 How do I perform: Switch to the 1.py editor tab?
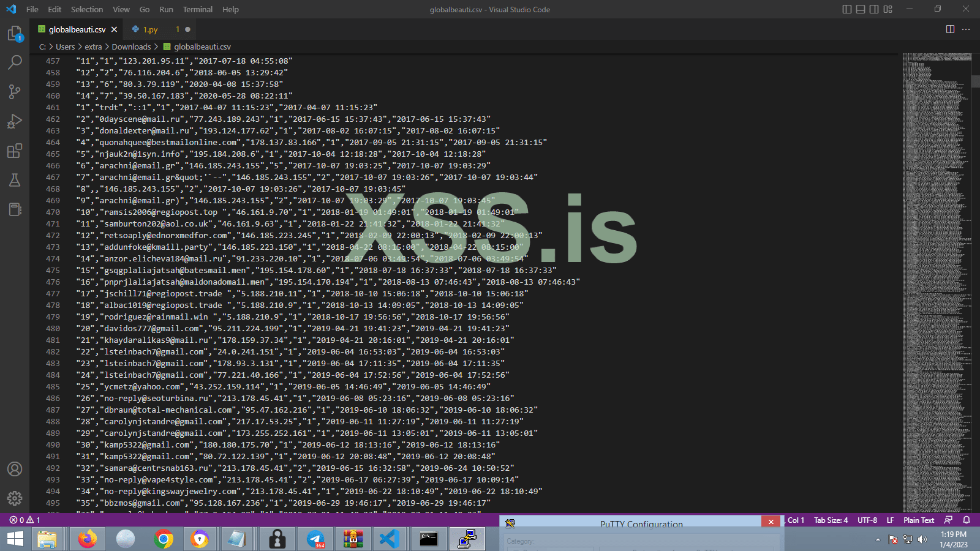click(159, 29)
